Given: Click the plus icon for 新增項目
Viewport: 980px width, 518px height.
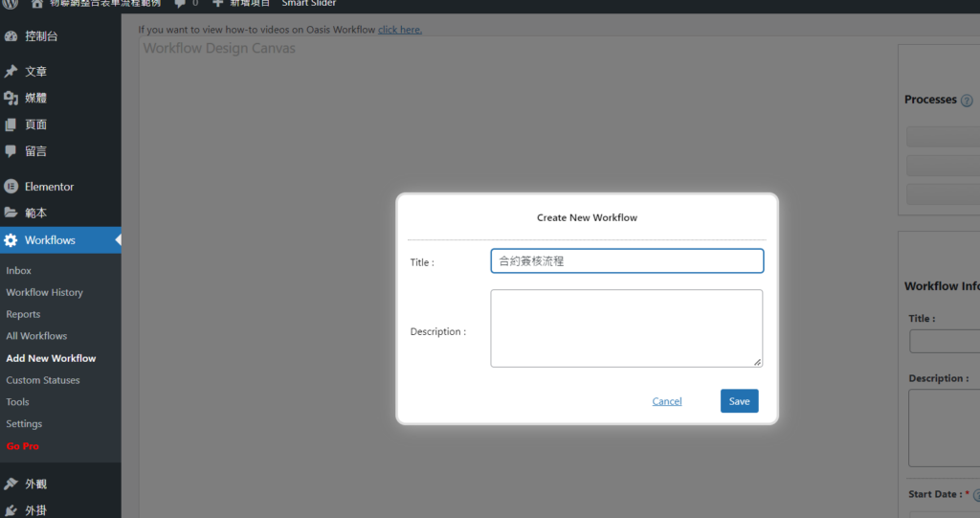Looking at the screenshot, I should [217, 3].
